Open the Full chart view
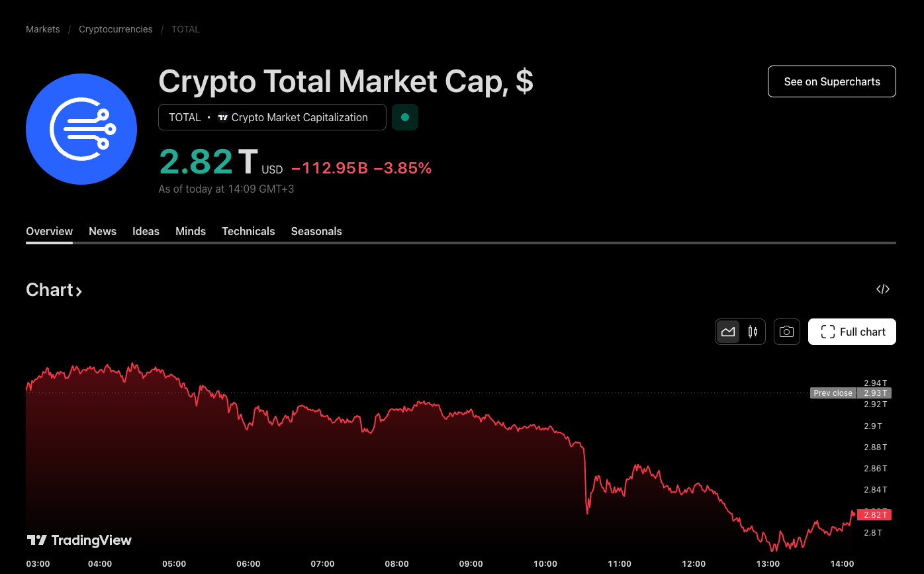924x574 pixels. coord(852,332)
